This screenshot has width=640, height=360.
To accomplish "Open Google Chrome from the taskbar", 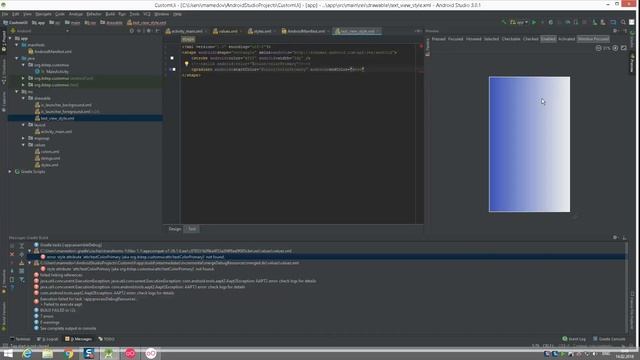I will tap(69, 353).
